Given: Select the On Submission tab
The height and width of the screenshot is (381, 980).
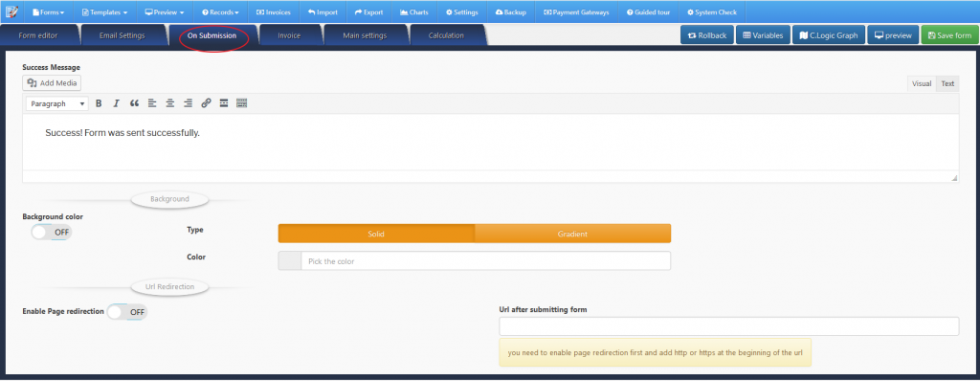Looking at the screenshot, I should tap(212, 35).
